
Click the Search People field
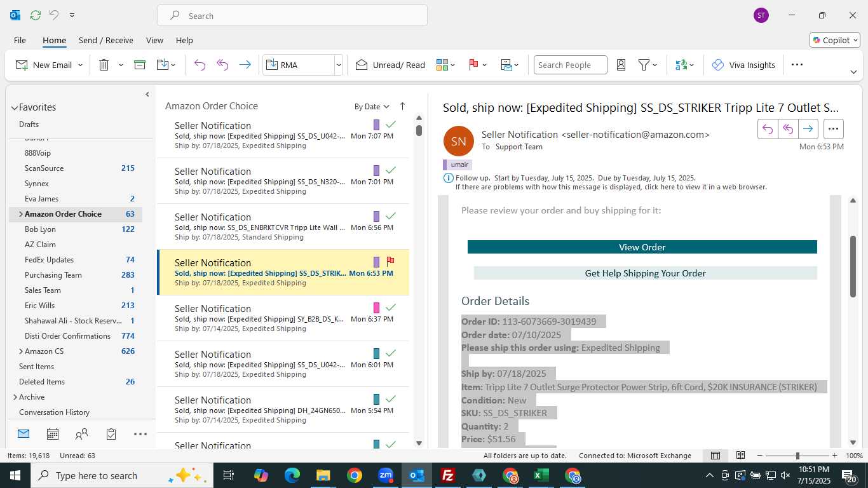[x=570, y=65]
